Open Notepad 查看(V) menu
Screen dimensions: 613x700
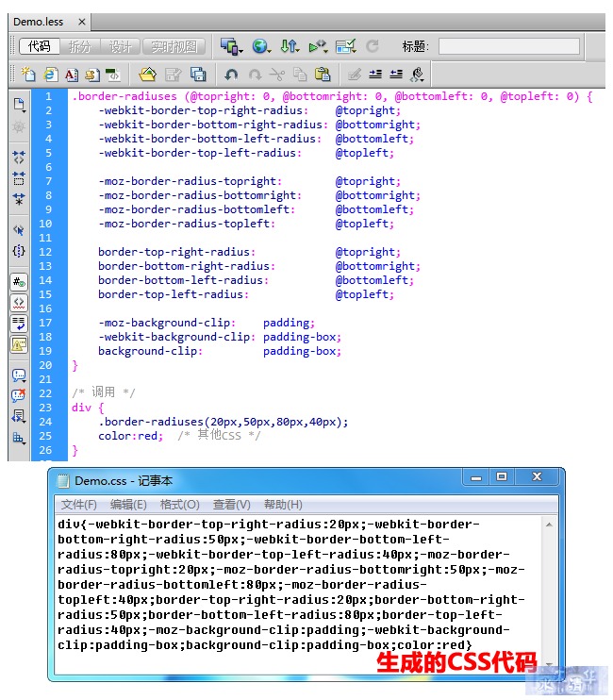coord(232,505)
